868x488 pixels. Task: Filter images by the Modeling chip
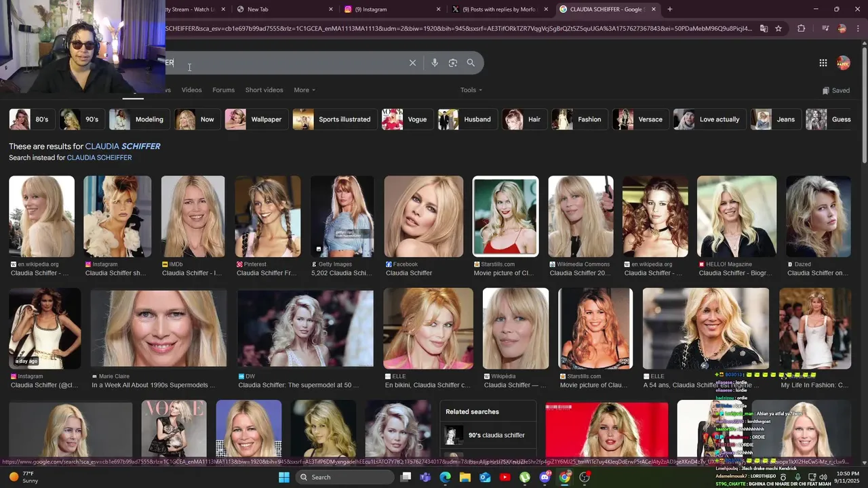click(x=138, y=119)
